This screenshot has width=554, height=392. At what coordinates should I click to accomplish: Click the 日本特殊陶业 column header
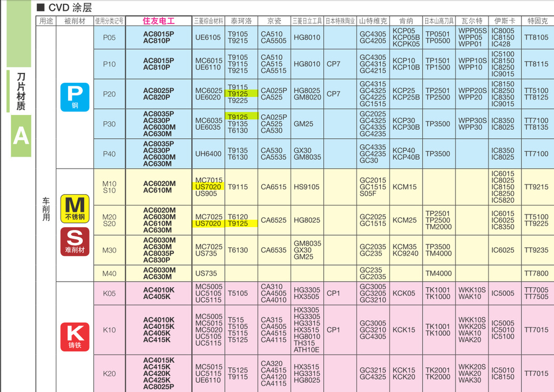[340, 21]
